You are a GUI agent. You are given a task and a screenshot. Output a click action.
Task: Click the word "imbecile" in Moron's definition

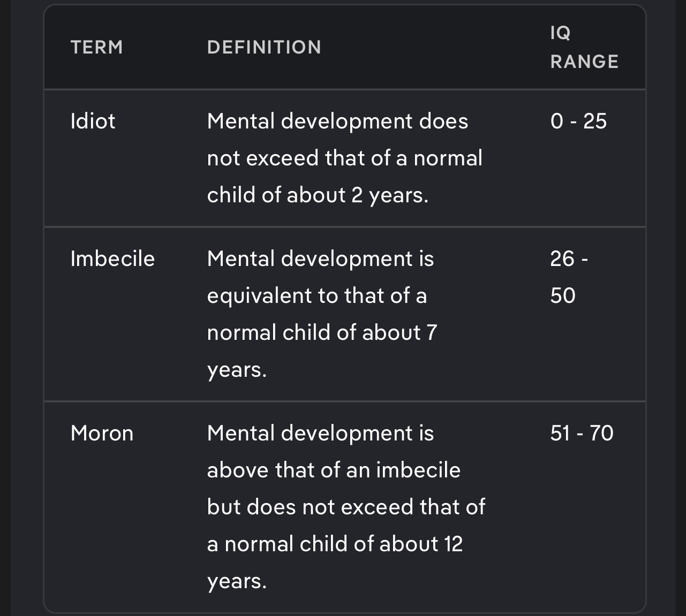(x=418, y=470)
